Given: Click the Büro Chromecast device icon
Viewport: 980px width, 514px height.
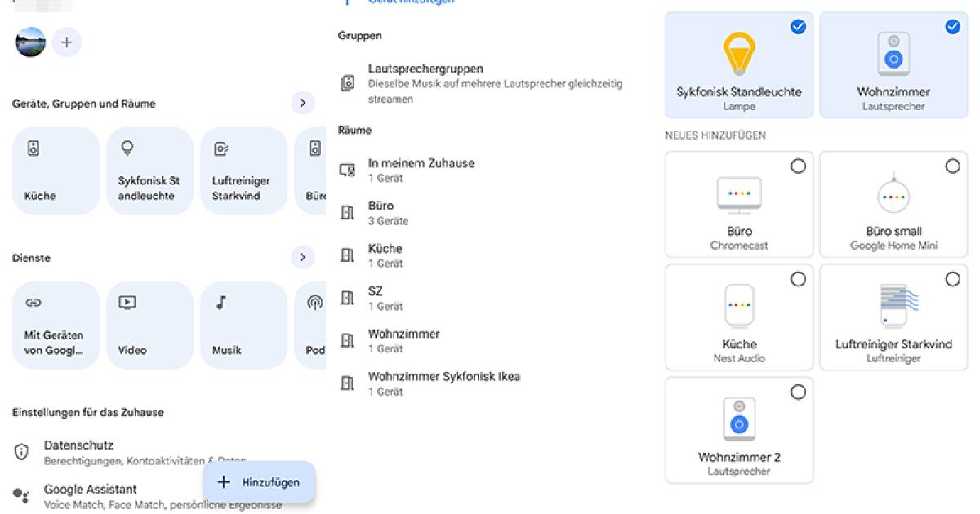Looking at the screenshot, I should tap(739, 196).
